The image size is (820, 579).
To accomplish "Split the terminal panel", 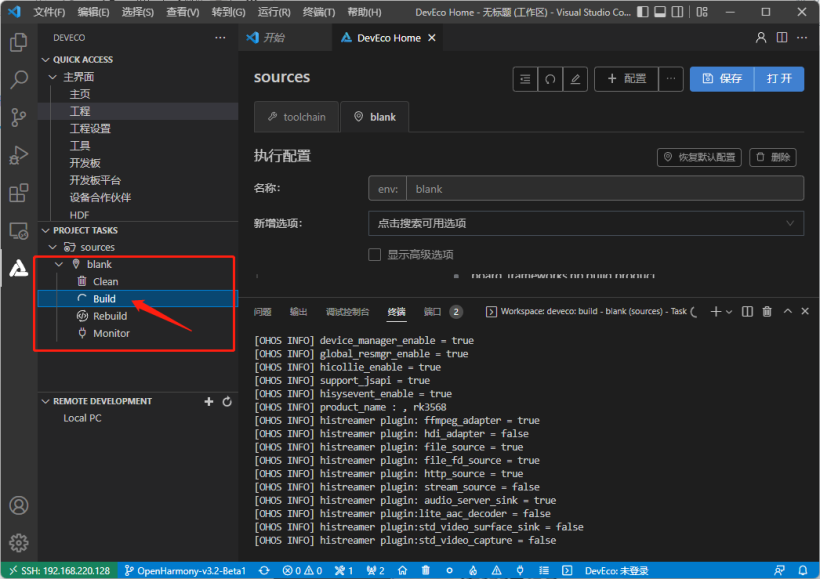I will (748, 312).
